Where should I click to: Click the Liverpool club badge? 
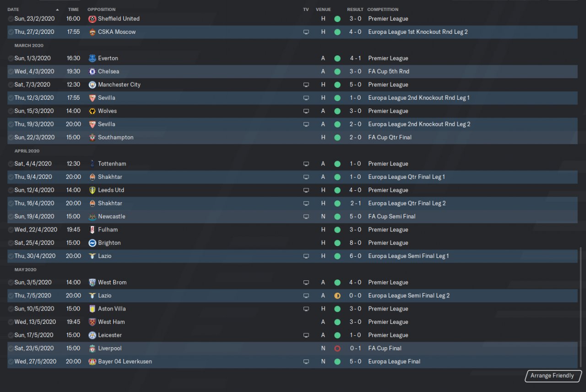[x=92, y=349]
